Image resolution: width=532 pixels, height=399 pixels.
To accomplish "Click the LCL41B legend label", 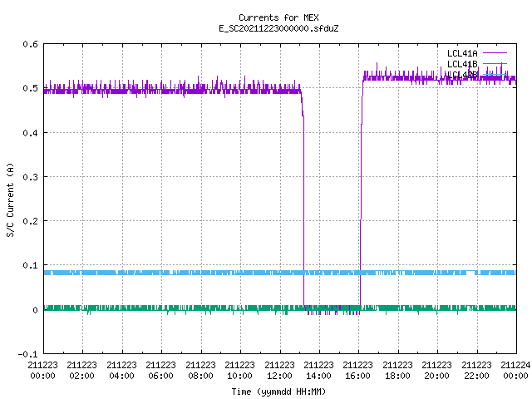I will 462,64.
